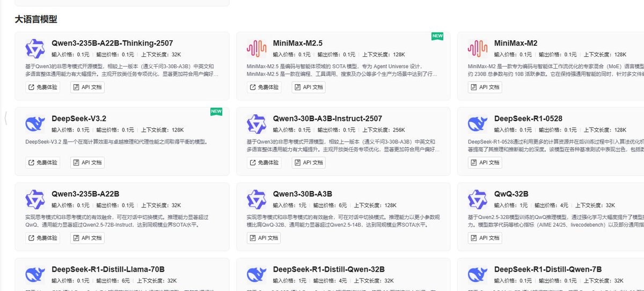Viewport: 644px width, 291px height.
Task: Open the QwQ-32B model title
Action: (x=511, y=193)
